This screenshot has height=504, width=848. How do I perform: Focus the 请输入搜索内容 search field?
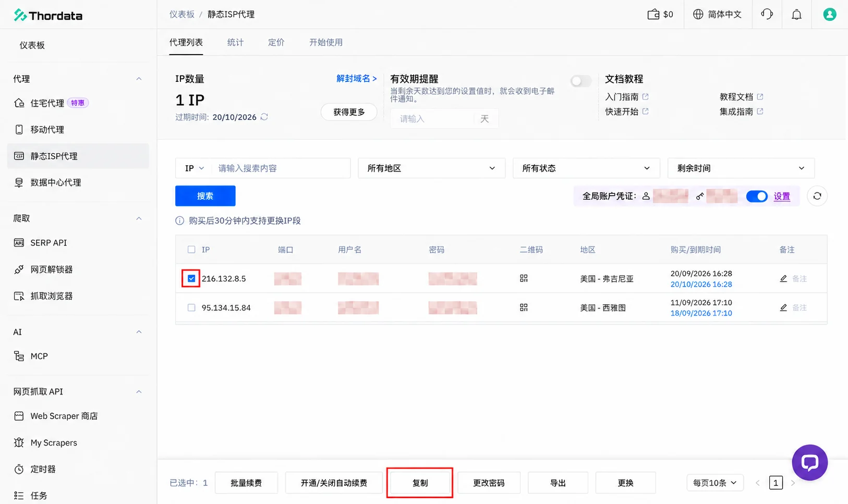281,168
